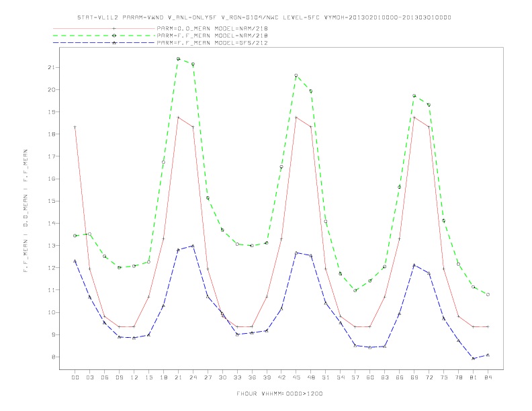Image resolution: width=532 pixels, height=411 pixels.
Task: Click y-axis tick label 20
Action: (51, 90)
